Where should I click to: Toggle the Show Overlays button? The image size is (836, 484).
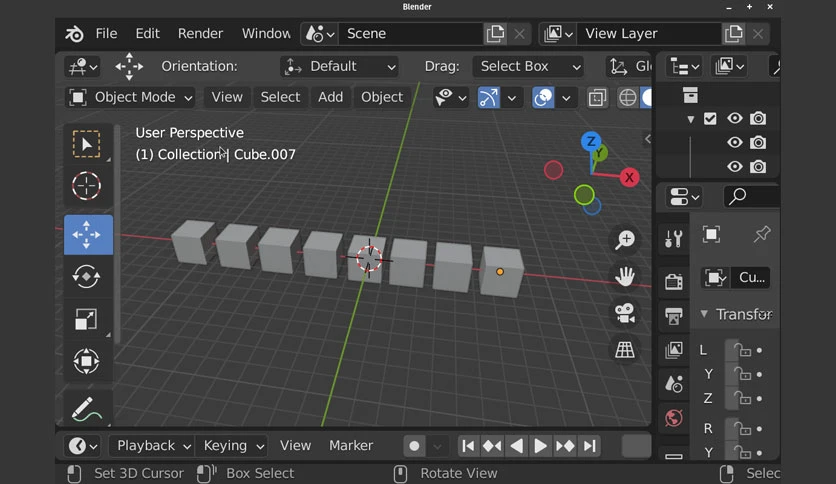coord(543,98)
